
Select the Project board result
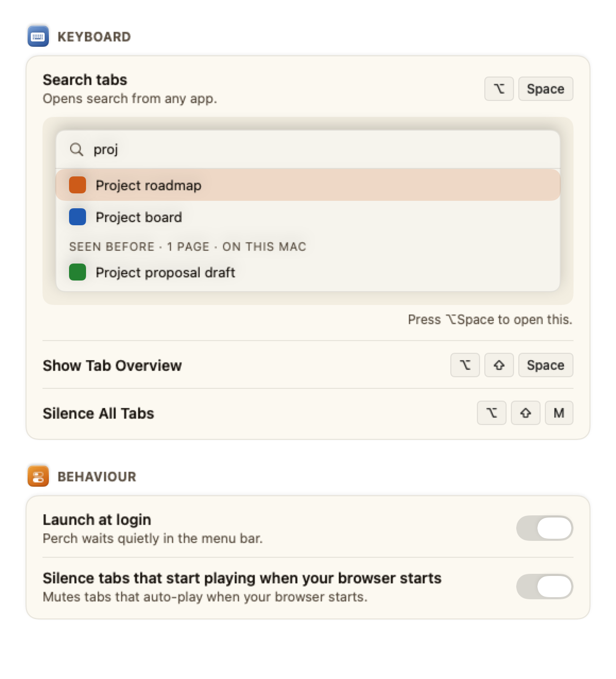click(x=308, y=217)
